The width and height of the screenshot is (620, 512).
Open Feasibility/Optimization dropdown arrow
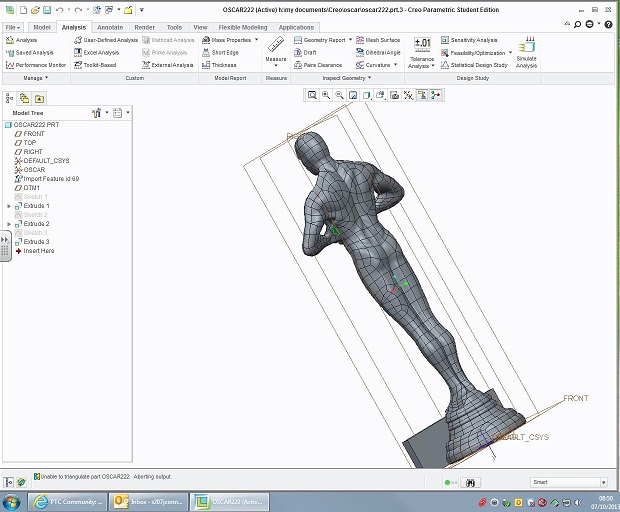(x=510, y=53)
